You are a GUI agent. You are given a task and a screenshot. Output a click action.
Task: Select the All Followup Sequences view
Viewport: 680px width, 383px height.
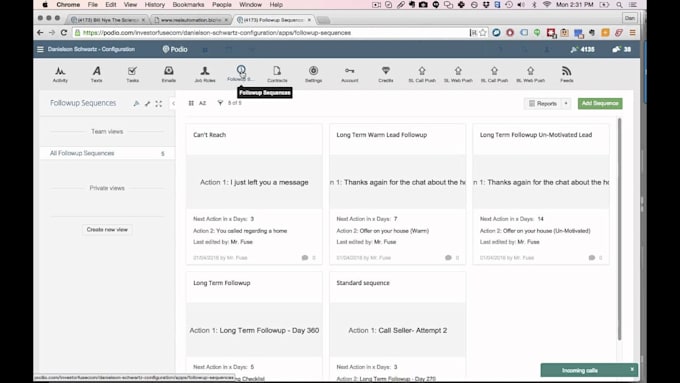(x=107, y=153)
